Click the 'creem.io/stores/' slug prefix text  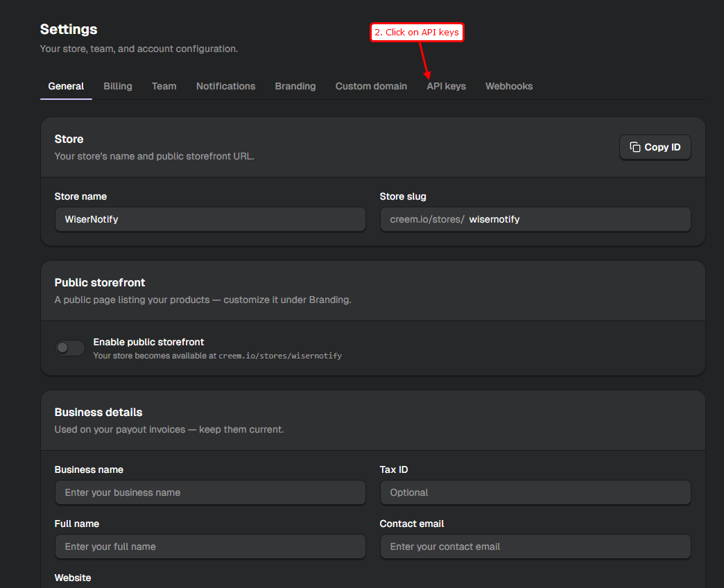click(x=427, y=219)
